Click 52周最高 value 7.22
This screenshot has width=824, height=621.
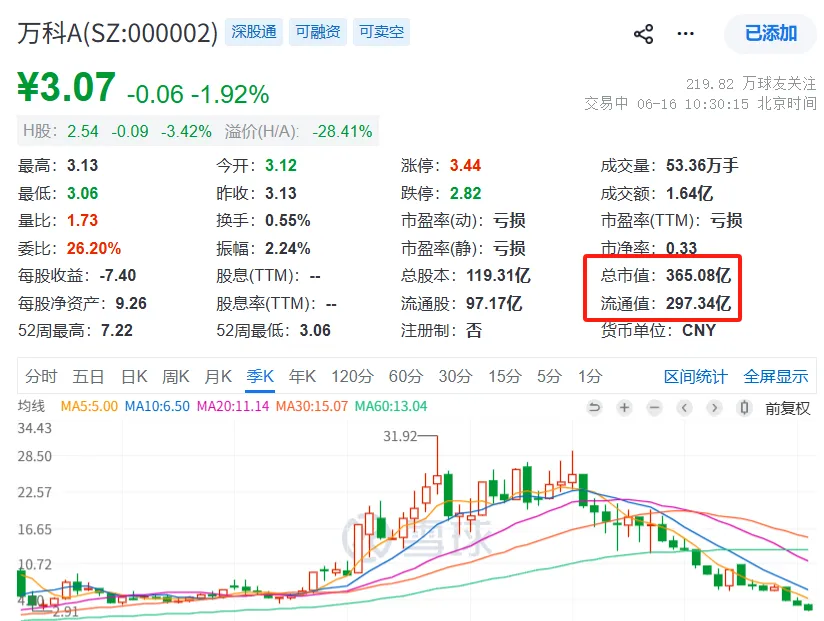117,330
